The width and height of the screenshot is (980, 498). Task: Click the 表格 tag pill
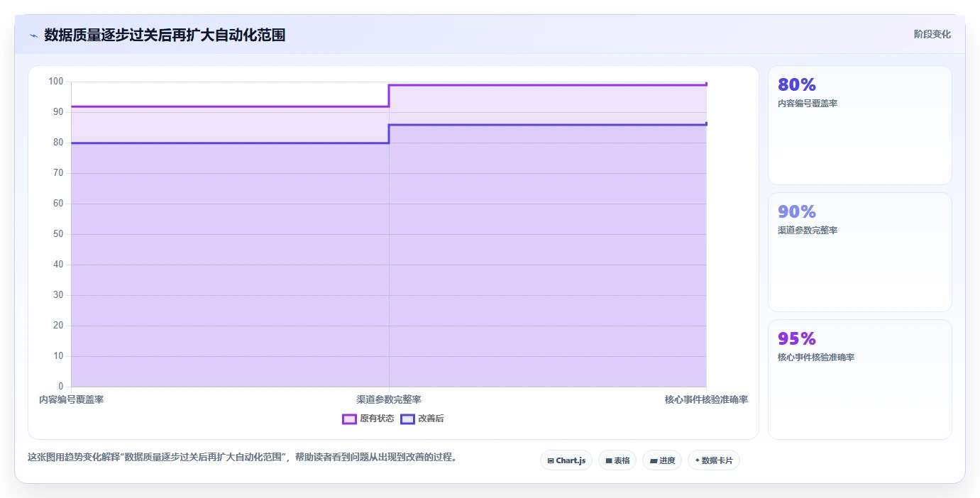(x=617, y=460)
